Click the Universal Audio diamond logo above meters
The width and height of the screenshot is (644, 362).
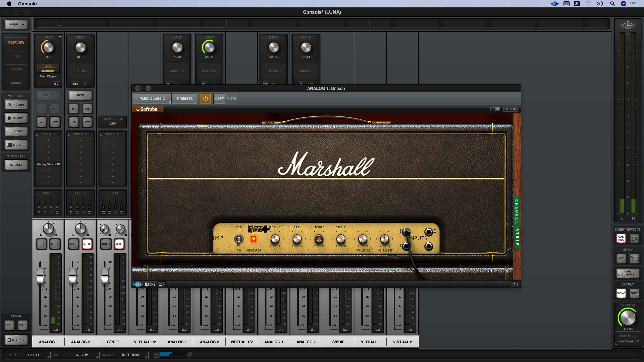[x=628, y=25]
